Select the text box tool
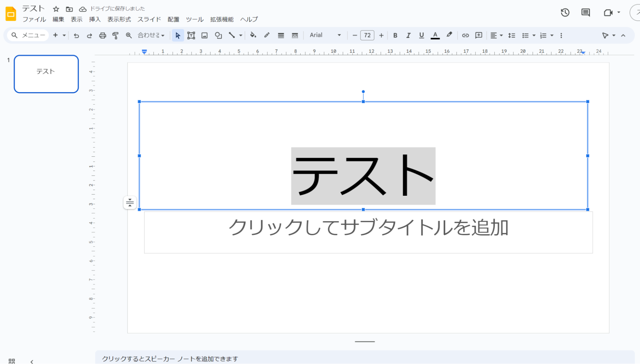Image resolution: width=640 pixels, height=364 pixels. 191,36
